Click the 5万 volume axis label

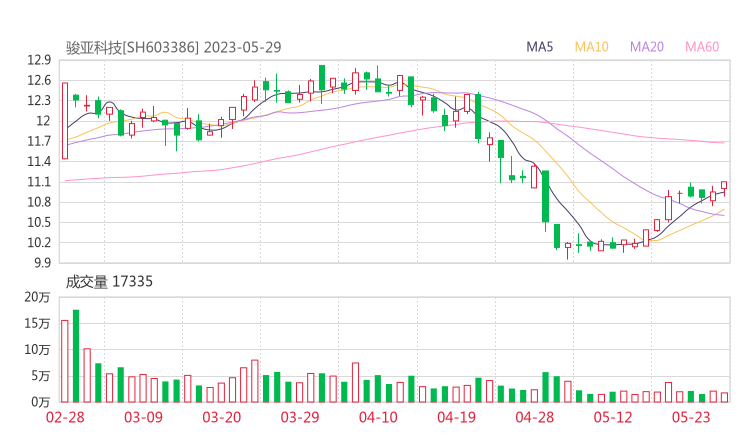[40, 376]
